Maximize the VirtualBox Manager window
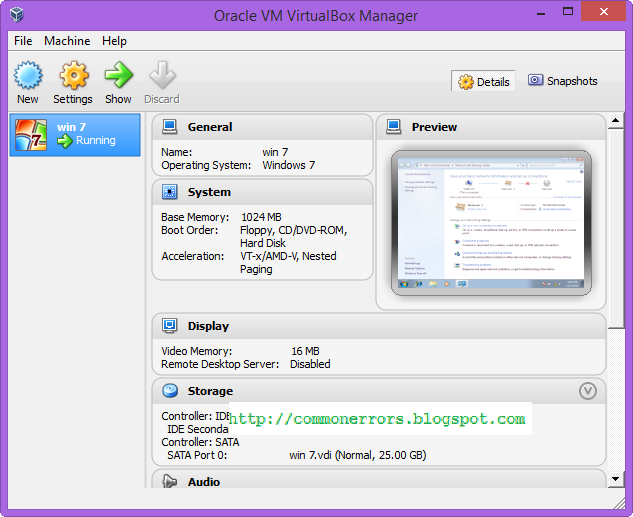The width and height of the screenshot is (633, 517). tap(568, 12)
